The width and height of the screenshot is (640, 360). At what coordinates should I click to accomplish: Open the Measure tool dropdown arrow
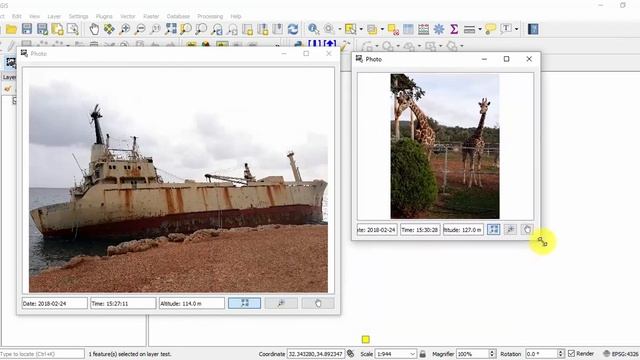click(480, 29)
